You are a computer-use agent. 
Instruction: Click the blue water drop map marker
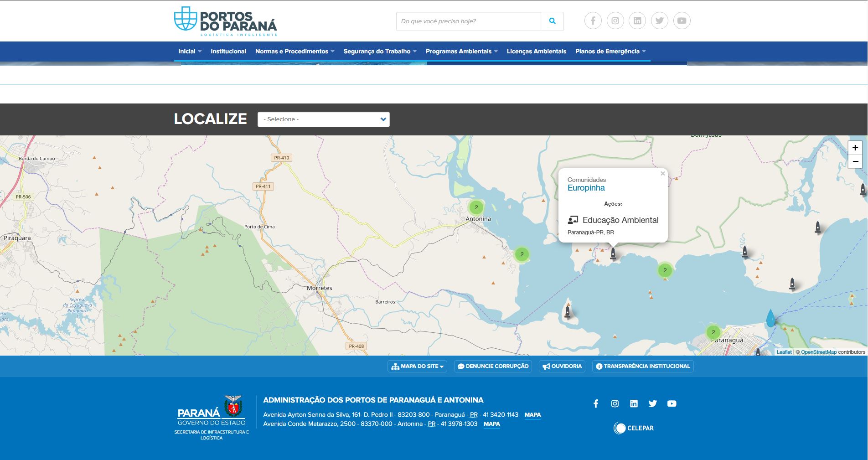tap(770, 318)
